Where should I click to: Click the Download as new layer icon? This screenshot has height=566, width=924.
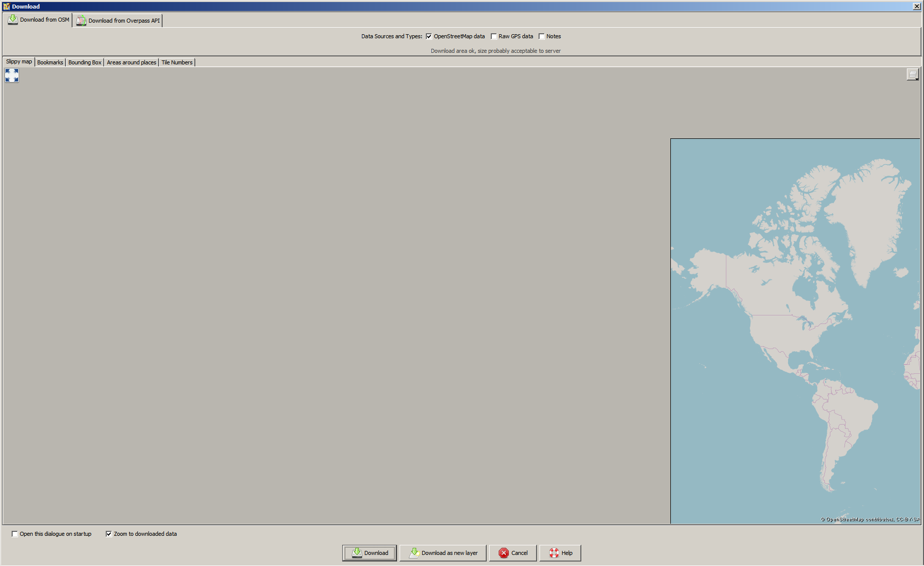414,553
